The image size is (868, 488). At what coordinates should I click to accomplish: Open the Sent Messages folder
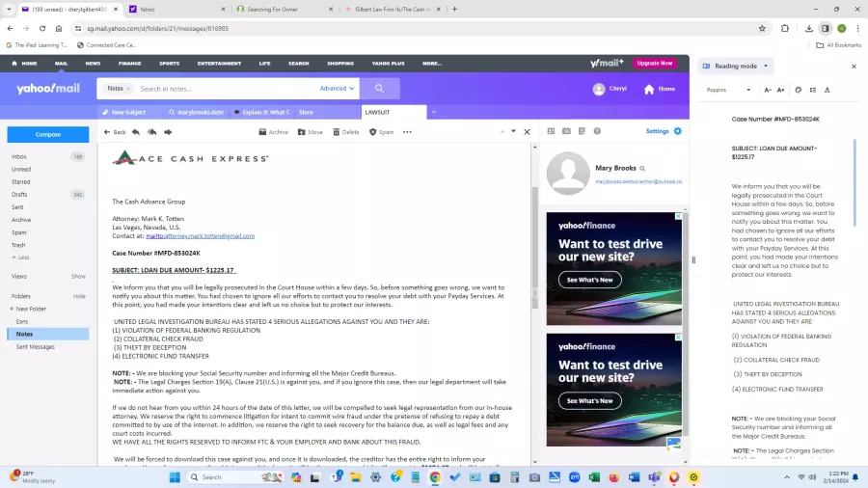36,347
